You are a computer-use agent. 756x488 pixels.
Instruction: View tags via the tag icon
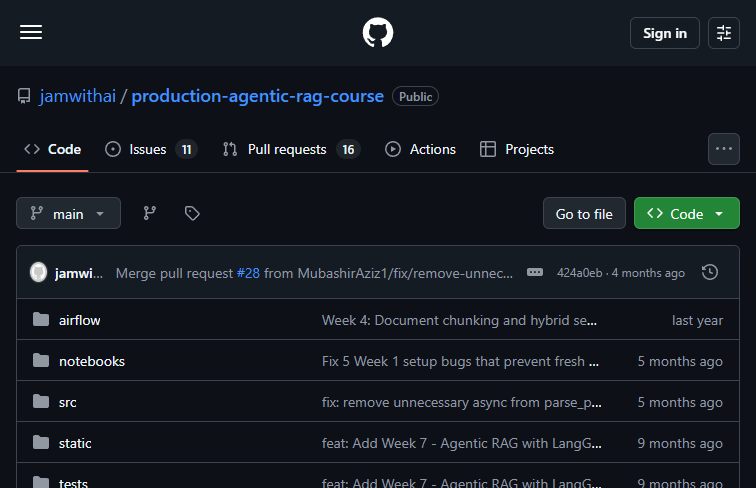click(x=192, y=213)
